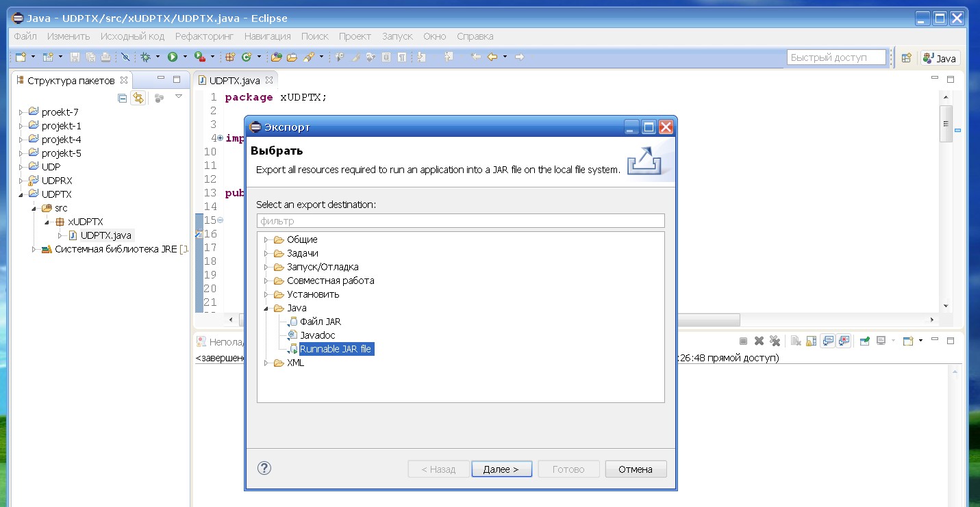Viewport: 980px width, 507px height.
Task: Click the фильтр text field in the dialog
Action: coord(460,221)
